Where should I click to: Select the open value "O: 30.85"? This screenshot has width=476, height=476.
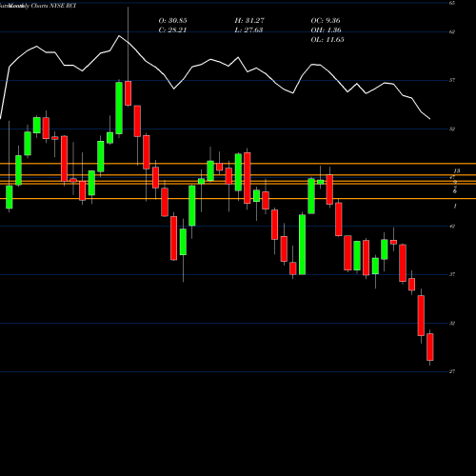click(x=172, y=21)
